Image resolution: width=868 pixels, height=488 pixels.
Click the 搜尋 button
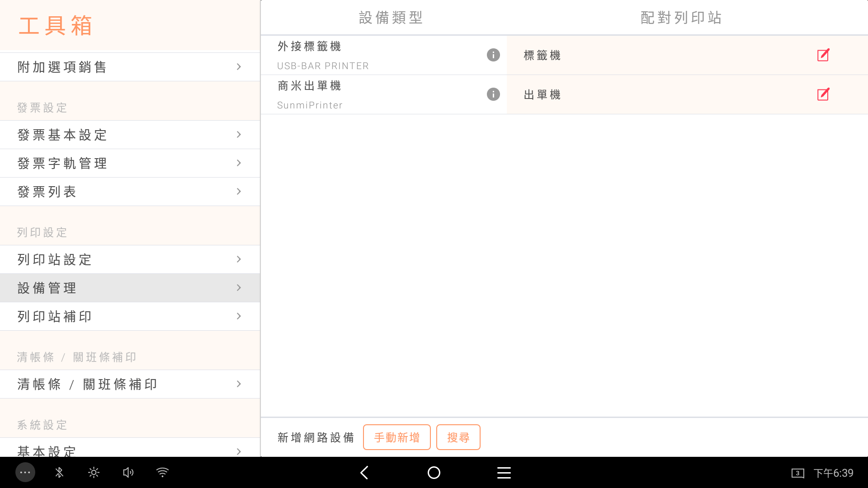(458, 437)
